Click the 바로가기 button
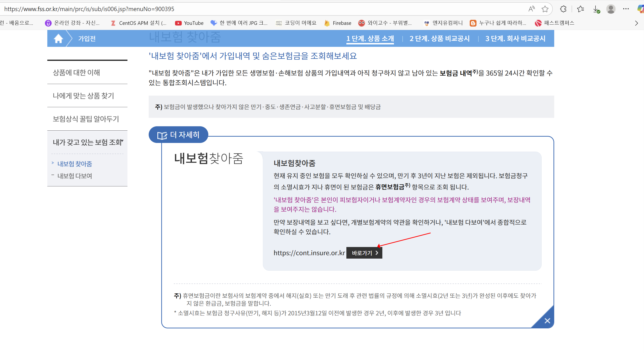Screen dimensions: 644x353 point(364,253)
